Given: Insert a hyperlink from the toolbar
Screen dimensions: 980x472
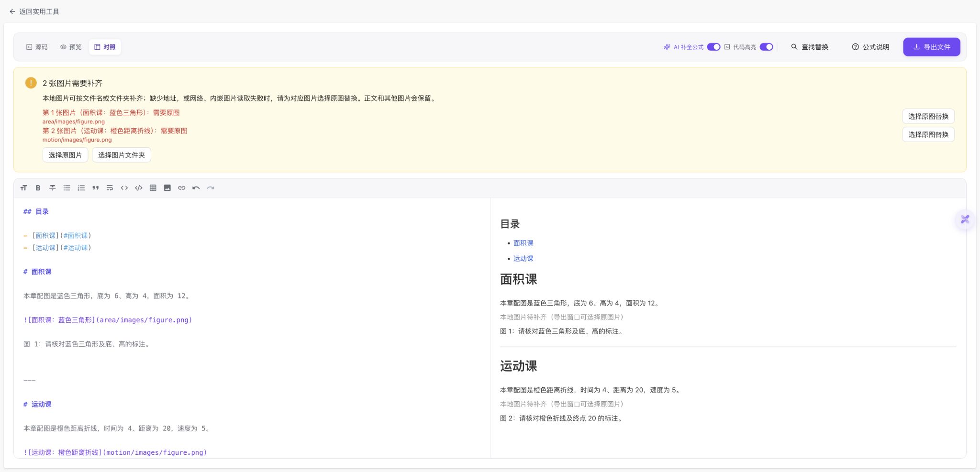Looking at the screenshot, I should coord(182,188).
